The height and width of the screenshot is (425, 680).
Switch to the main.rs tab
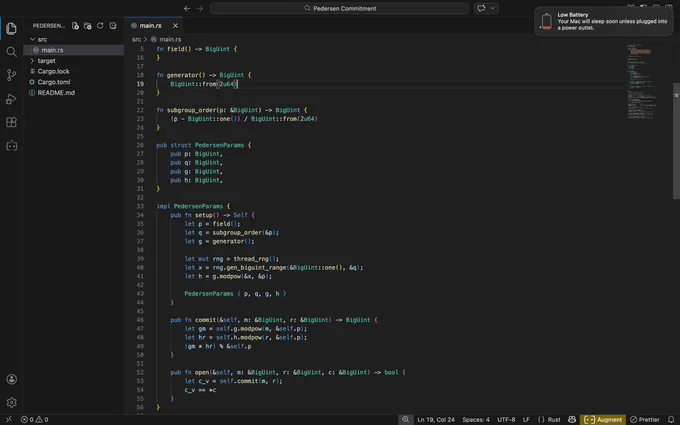pyautogui.click(x=150, y=26)
